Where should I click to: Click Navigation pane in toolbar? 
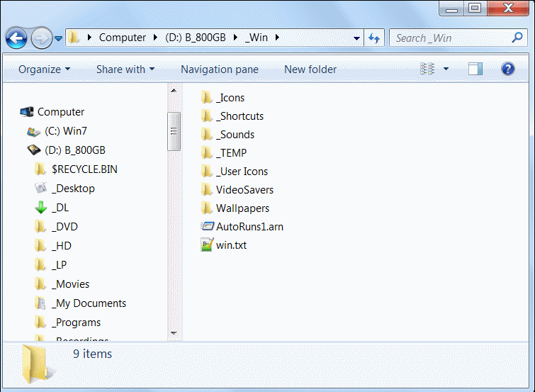click(220, 69)
